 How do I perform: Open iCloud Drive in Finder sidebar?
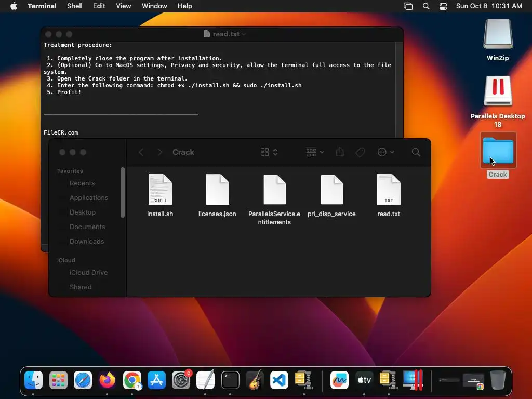[88, 273]
